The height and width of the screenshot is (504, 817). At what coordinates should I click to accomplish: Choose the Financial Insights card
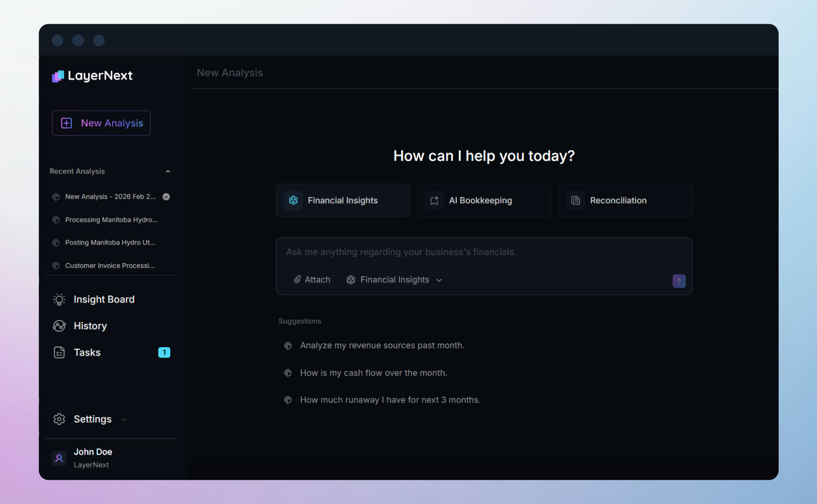[343, 201]
